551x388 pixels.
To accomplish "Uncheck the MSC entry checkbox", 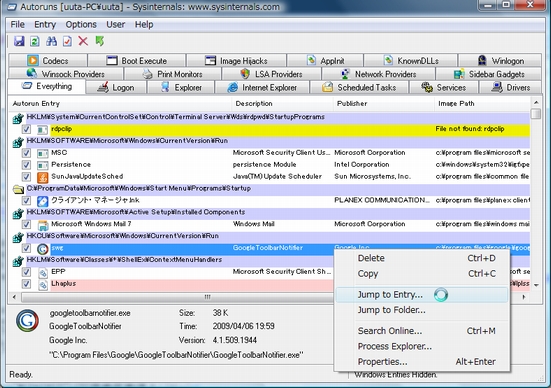I will [x=26, y=153].
